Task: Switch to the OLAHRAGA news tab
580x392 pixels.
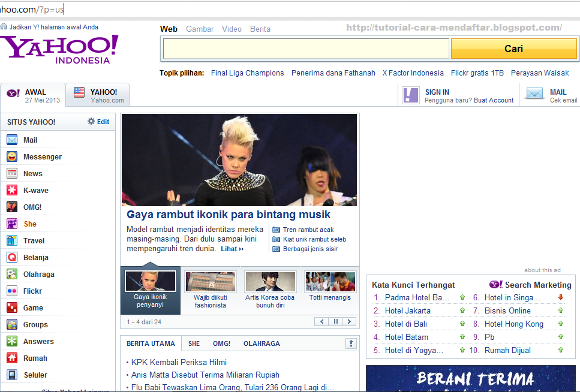Action: tap(262, 343)
